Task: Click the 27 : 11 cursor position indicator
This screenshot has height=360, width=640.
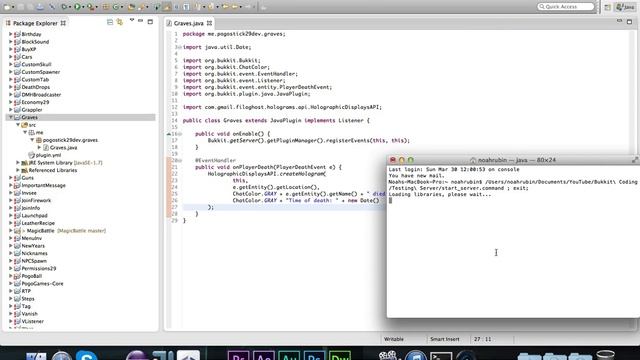Action: pyautogui.click(x=482, y=339)
